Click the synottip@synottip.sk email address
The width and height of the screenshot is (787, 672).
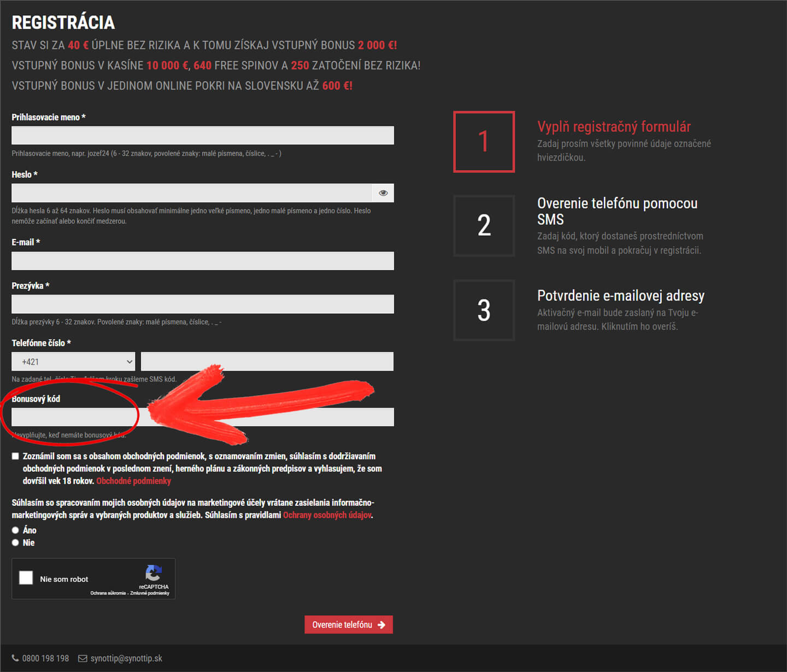126,658
